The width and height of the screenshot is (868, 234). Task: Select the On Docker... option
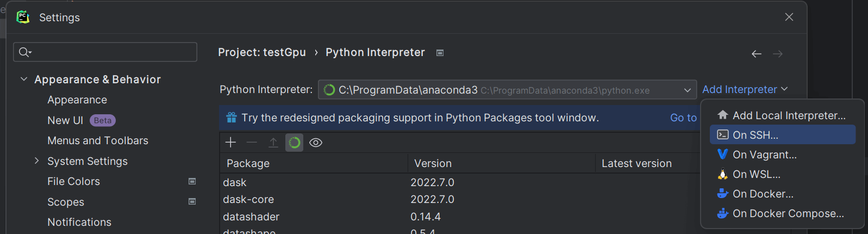pyautogui.click(x=782, y=194)
